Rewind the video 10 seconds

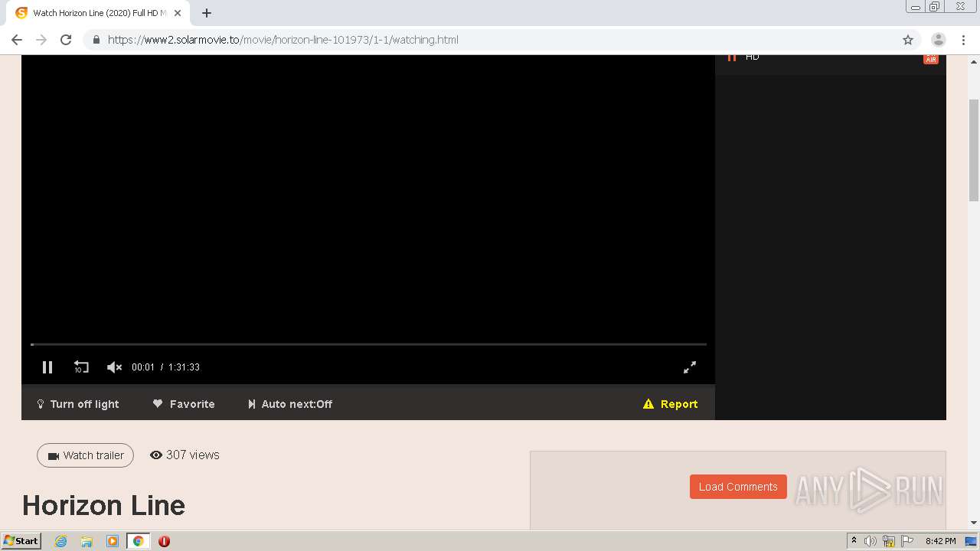tap(81, 367)
